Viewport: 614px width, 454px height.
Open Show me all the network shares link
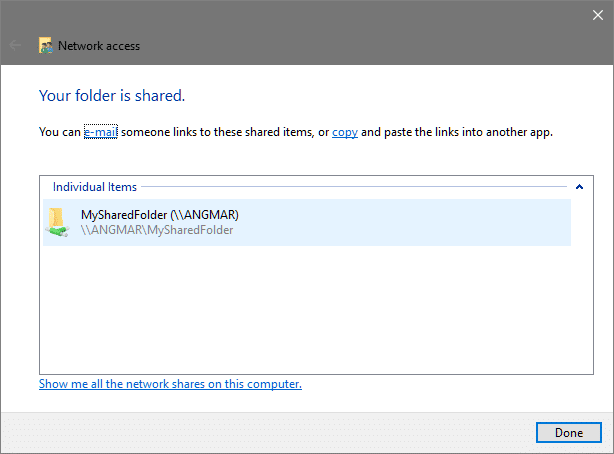coord(170,384)
